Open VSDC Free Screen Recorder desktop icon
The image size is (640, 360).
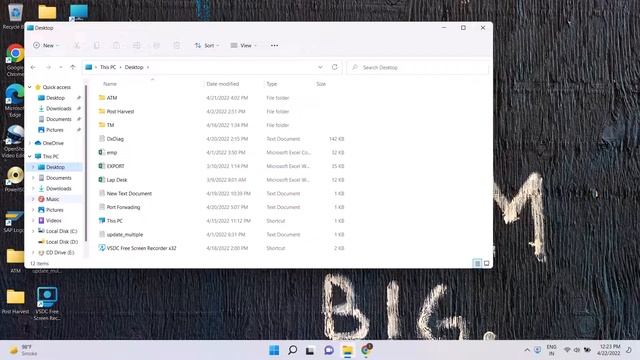click(47, 304)
